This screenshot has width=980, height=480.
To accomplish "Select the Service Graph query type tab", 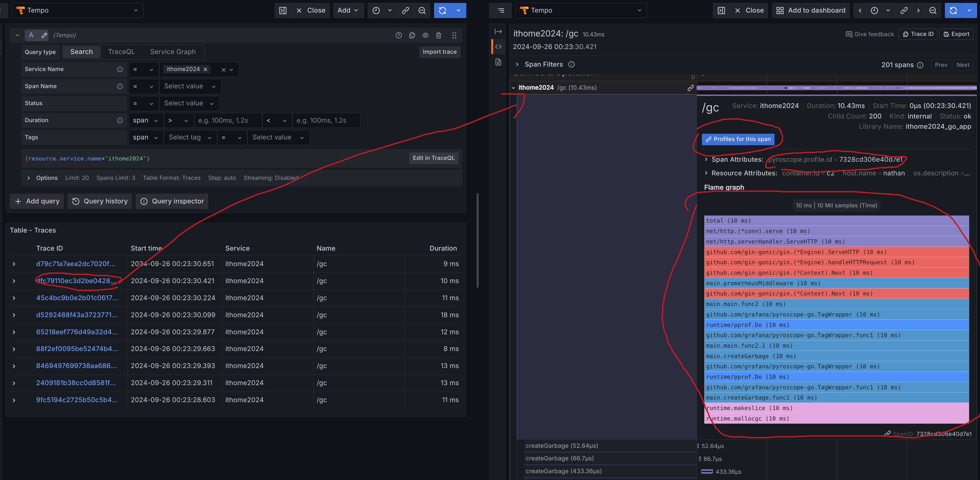I will tap(173, 52).
